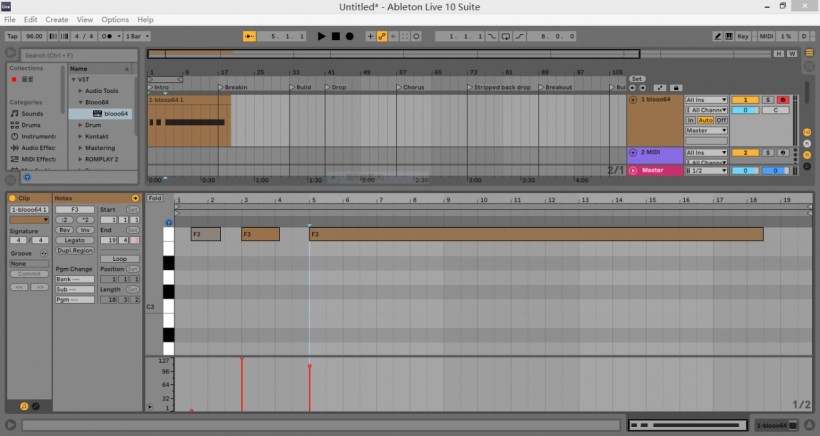Click the Lock Envelopes icon near Set
This screenshot has height=436, width=820.
(675, 87)
